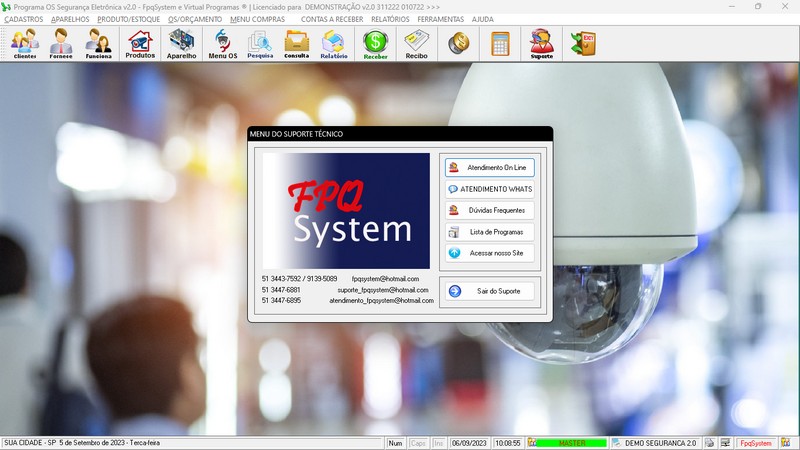Open the Fornece suppliers icon
Screen dimensions: 800x450
coord(61,44)
